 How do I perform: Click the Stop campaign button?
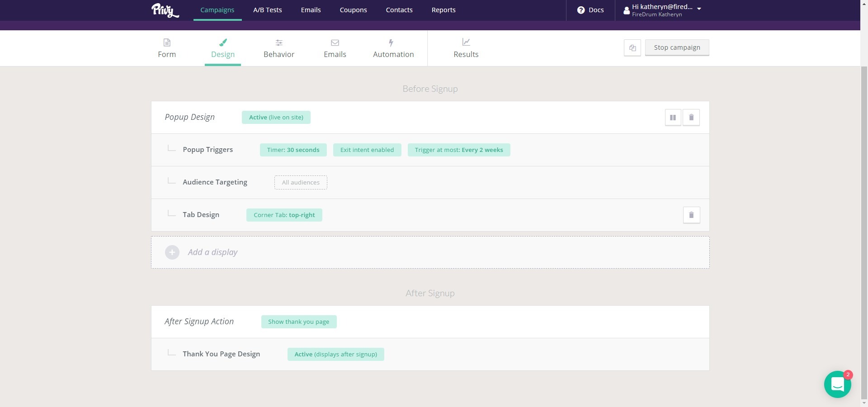point(677,47)
